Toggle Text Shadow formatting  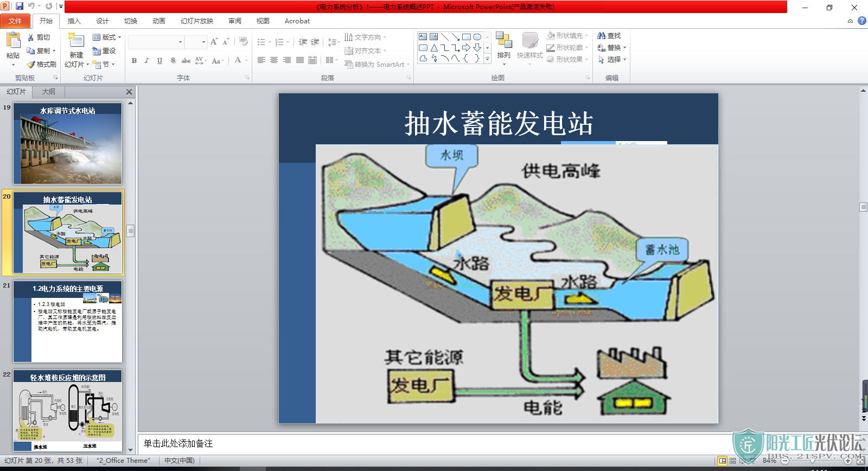(173, 61)
